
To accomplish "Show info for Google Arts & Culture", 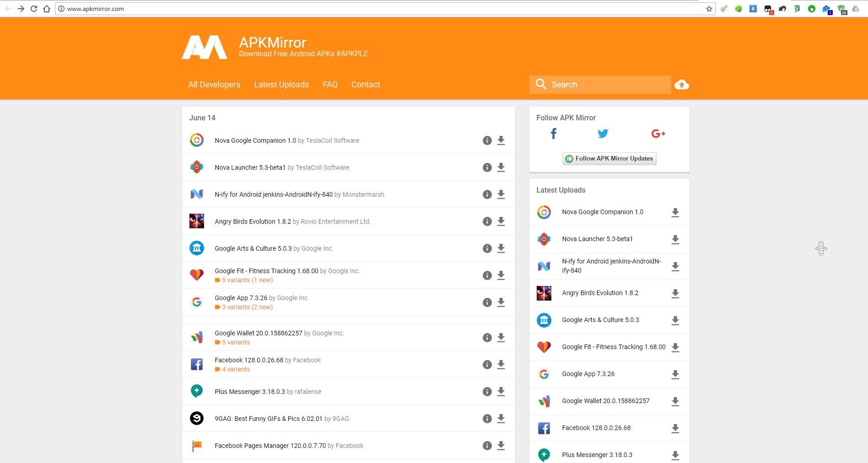I will (x=487, y=248).
